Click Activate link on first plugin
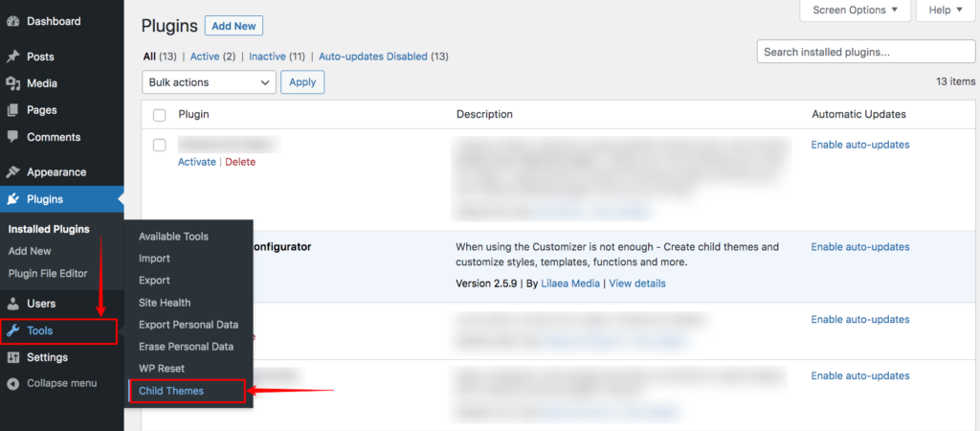The image size is (980, 431). [x=197, y=162]
